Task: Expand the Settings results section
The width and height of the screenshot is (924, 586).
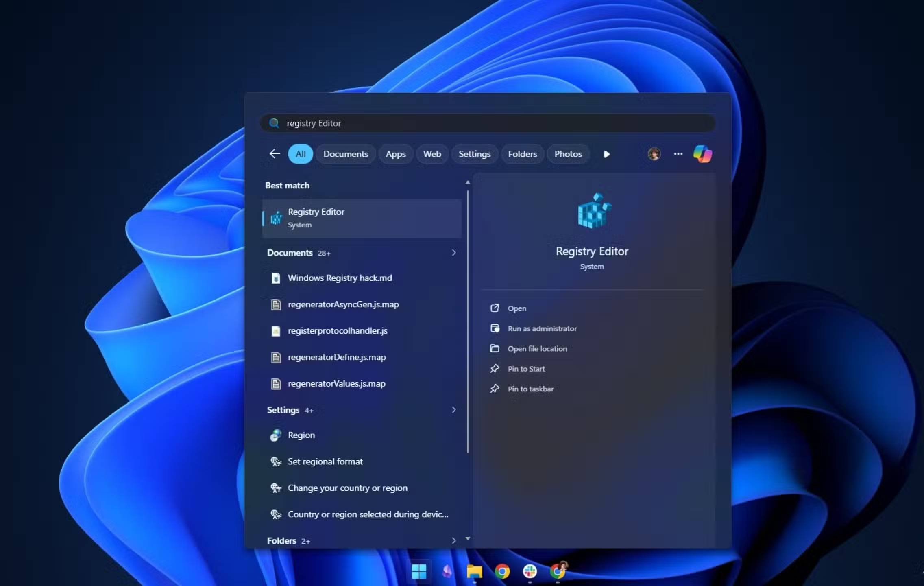Action: coord(453,410)
